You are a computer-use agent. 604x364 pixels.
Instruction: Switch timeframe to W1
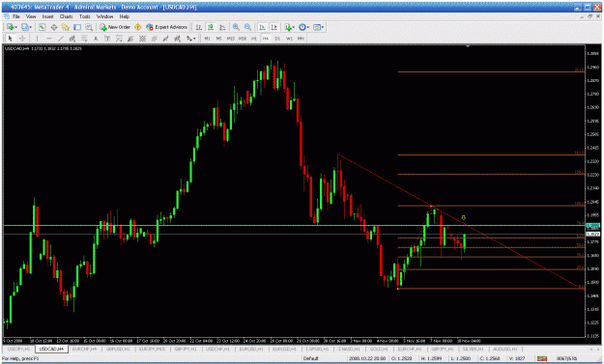coord(289,39)
